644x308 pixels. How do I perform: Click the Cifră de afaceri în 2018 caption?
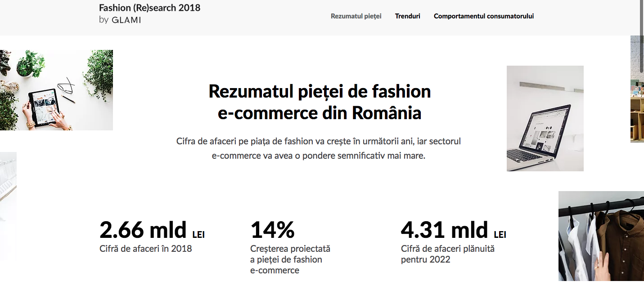coord(145,249)
